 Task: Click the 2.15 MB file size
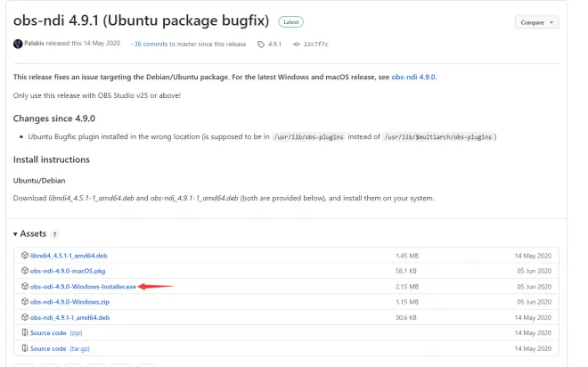pos(407,287)
